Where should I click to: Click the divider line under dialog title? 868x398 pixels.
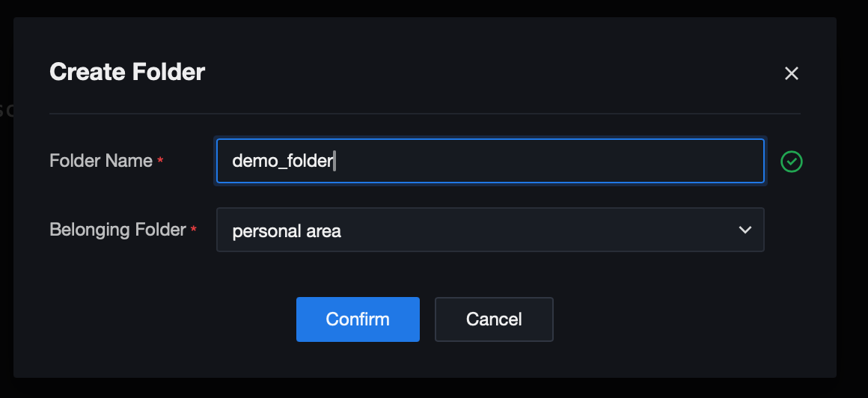point(424,114)
